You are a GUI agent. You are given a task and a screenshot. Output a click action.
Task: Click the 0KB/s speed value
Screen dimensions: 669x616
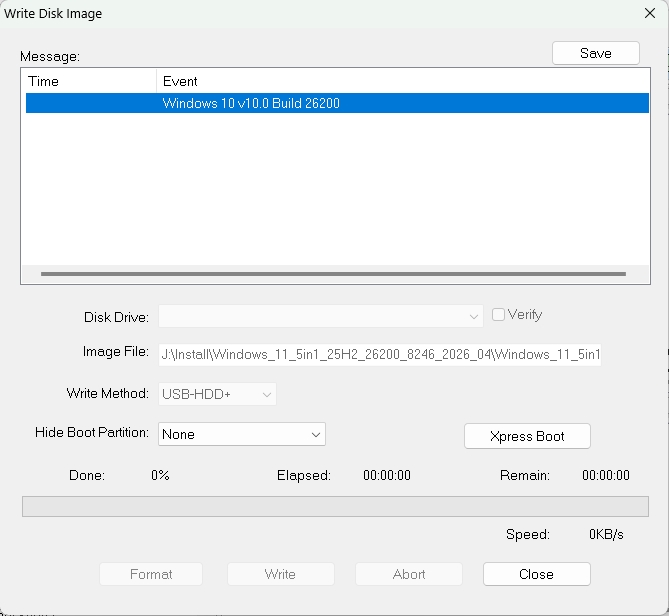pos(606,534)
